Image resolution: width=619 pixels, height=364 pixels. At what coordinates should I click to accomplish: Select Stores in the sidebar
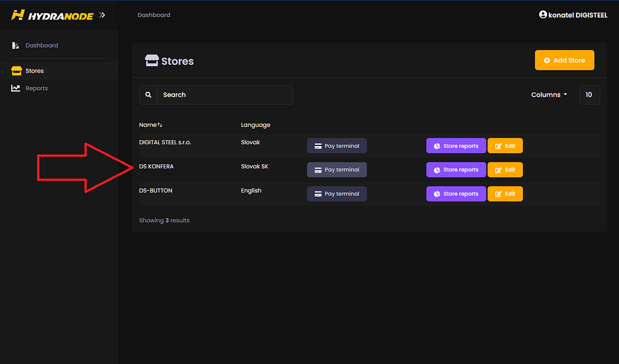35,71
